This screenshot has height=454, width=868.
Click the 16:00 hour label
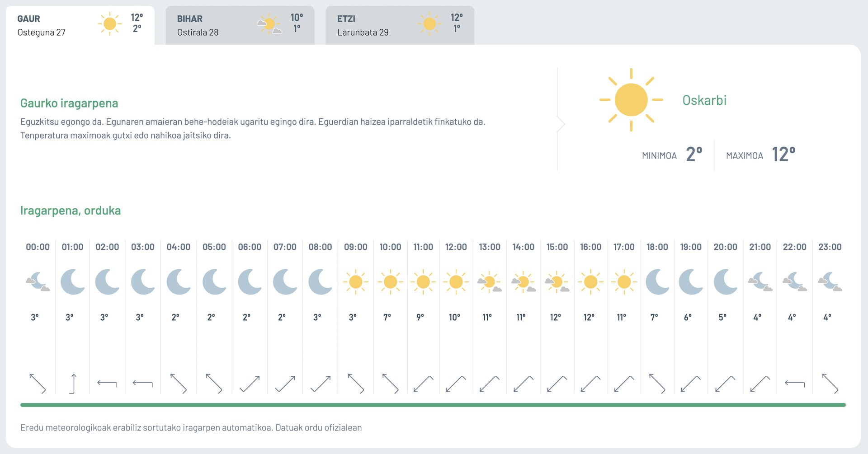(x=590, y=247)
